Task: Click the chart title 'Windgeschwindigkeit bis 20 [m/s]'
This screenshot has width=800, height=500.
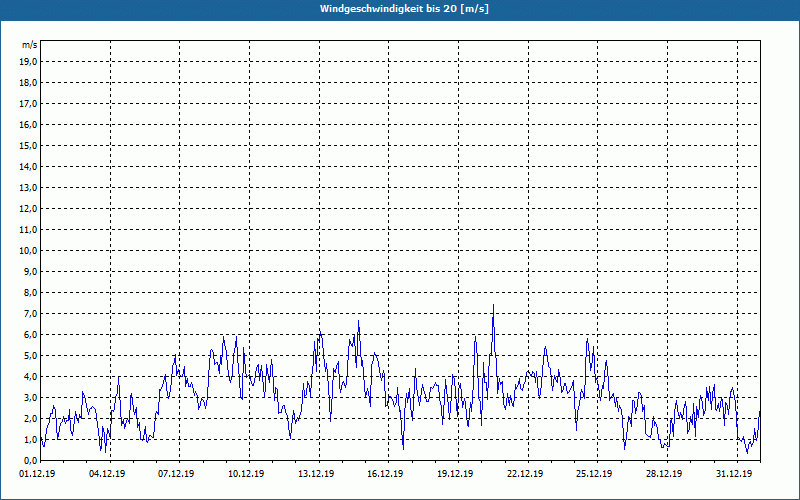Action: pos(404,9)
